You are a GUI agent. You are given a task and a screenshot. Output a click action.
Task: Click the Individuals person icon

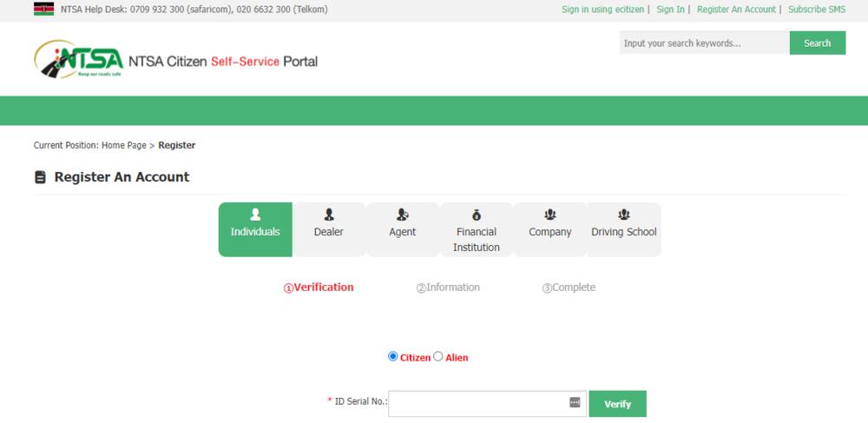[x=255, y=215]
